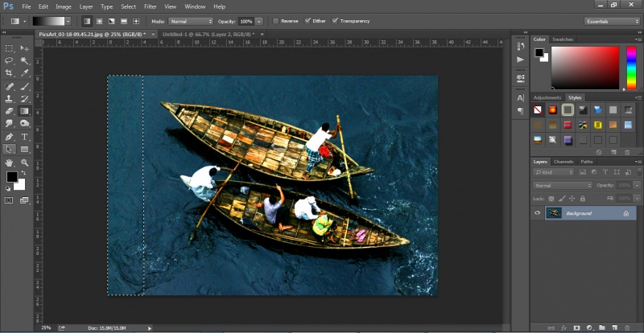Choose the Pen tool
644x333 pixels.
[10, 137]
